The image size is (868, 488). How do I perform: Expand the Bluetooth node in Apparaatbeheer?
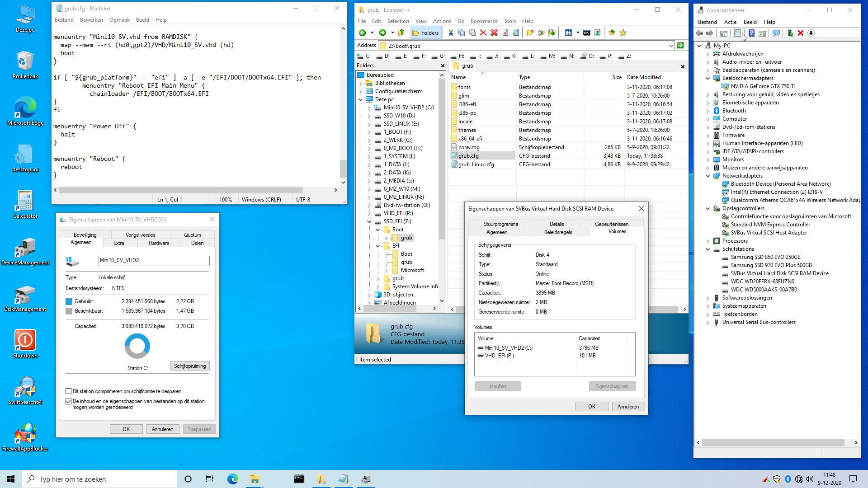click(x=708, y=111)
